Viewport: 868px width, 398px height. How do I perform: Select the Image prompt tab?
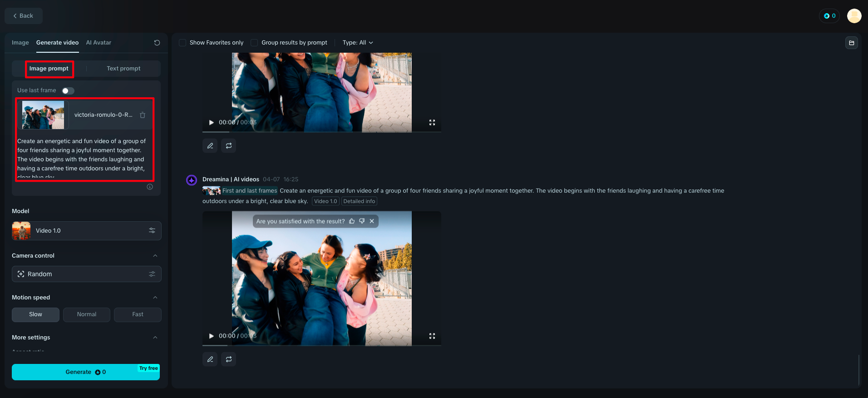(49, 69)
